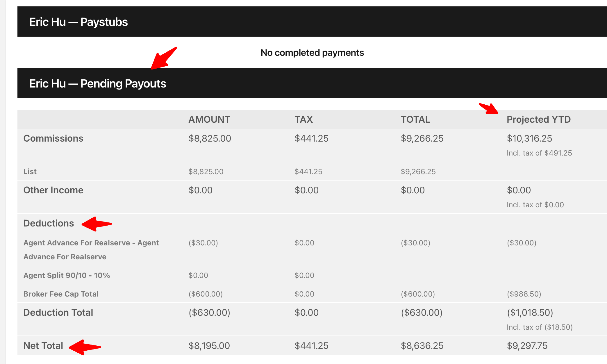
Task: Click the red arrow next to Deductions
Action: pyautogui.click(x=97, y=224)
